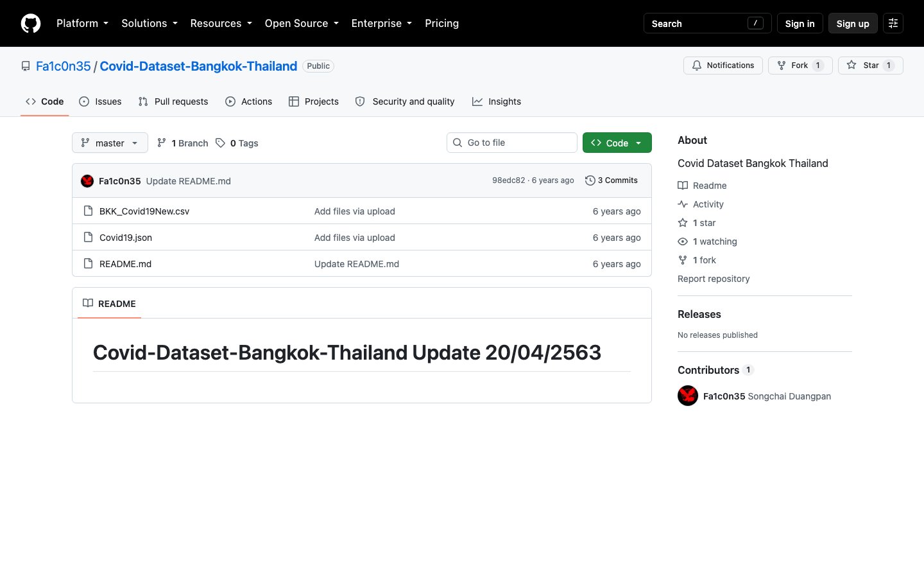Click the tag icon beside 0 Tags

click(x=221, y=143)
